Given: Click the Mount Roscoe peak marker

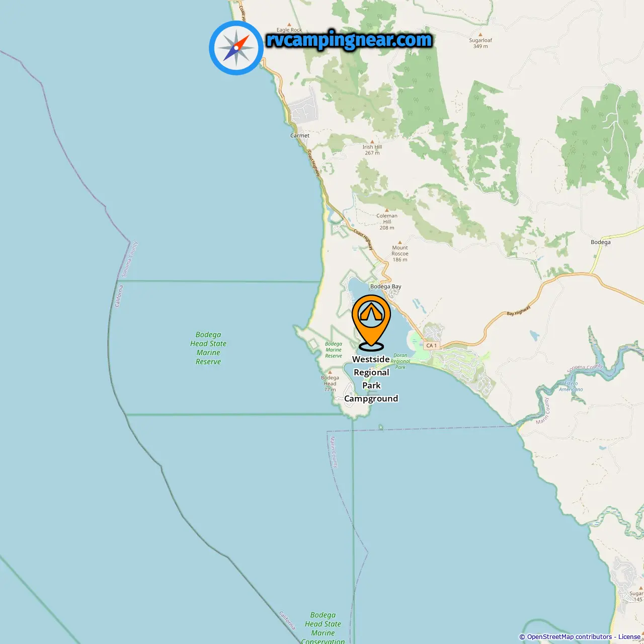Looking at the screenshot, I should click(400, 242).
